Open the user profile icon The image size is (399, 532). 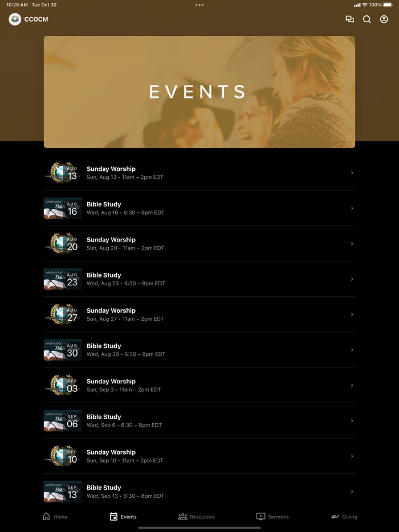click(384, 19)
